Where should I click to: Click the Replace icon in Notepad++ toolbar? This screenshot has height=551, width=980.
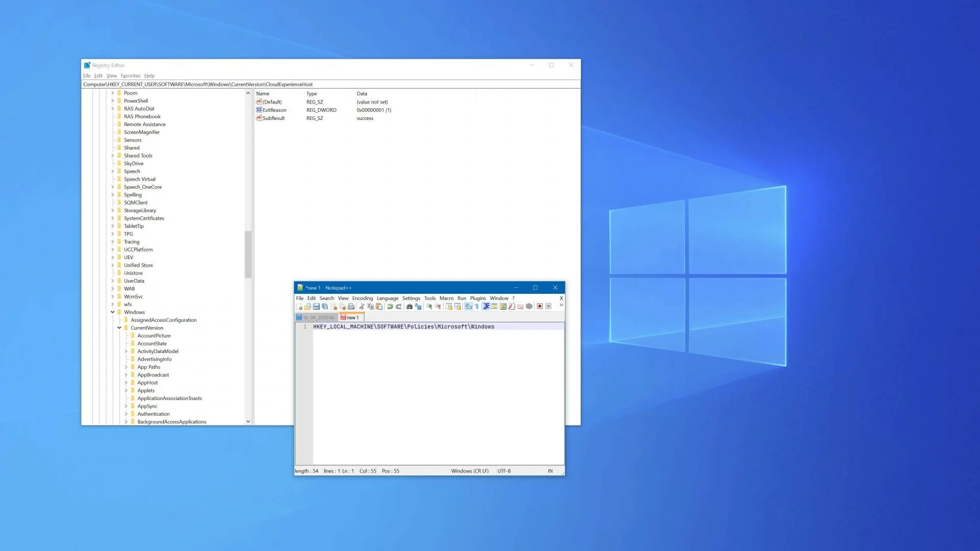point(419,306)
